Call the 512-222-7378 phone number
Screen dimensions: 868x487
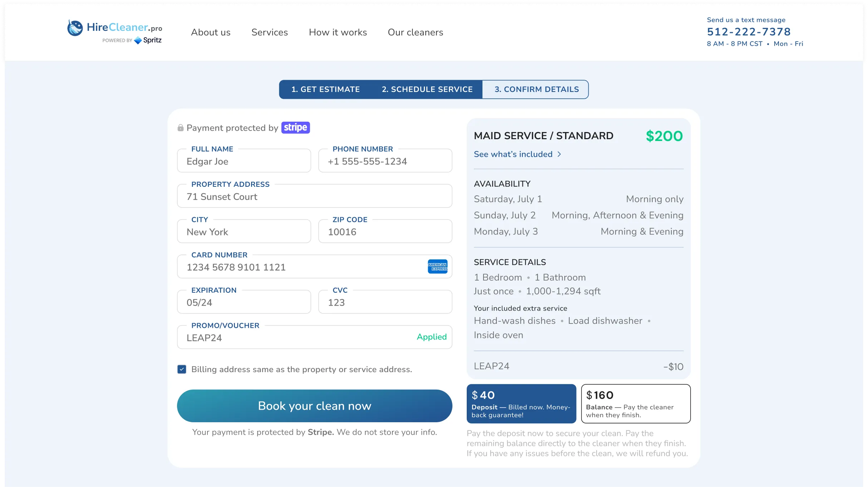tap(749, 31)
